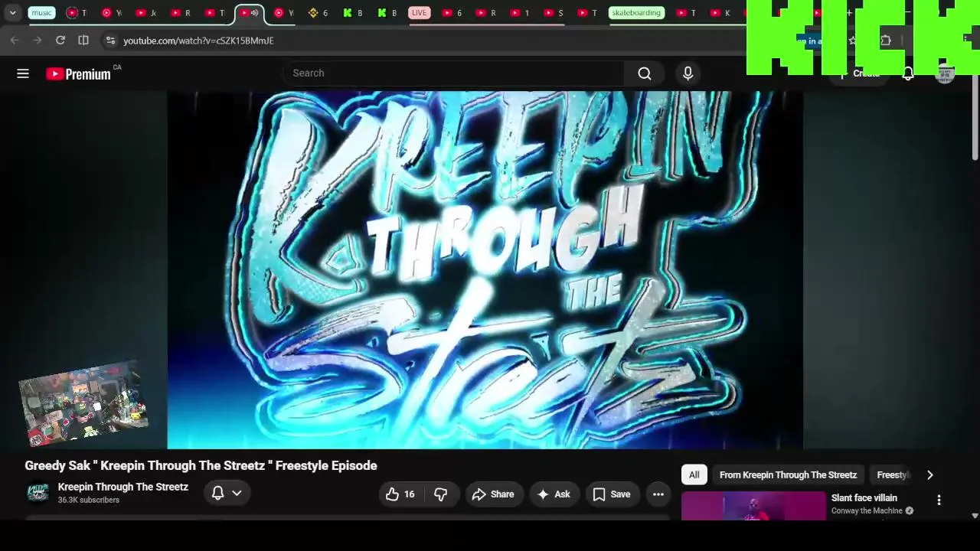Focus the browser address bar URL
Screen dimensions: 980x551
198,41
